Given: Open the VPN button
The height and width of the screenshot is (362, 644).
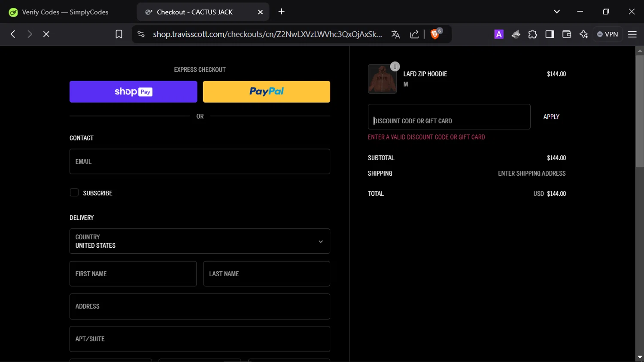Looking at the screenshot, I should click(x=608, y=34).
